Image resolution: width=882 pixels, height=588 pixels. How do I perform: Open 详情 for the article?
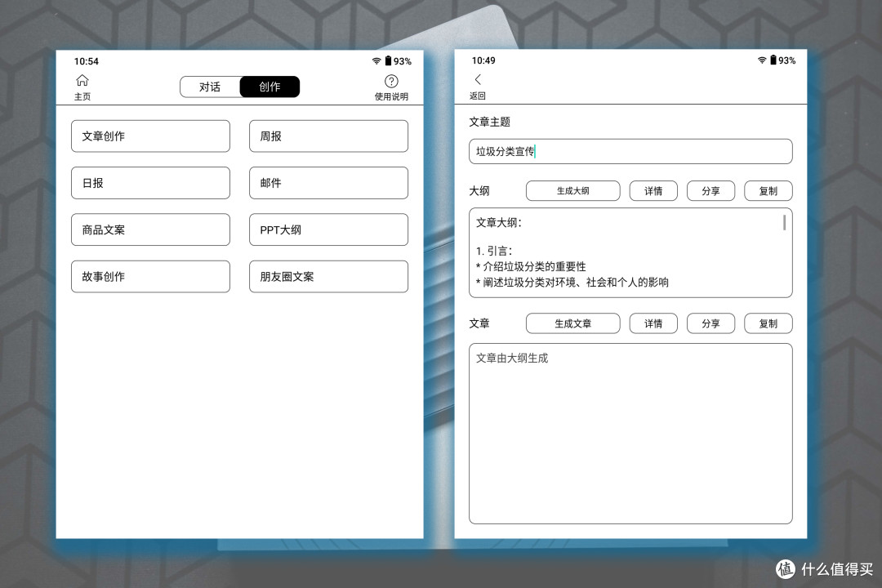[x=653, y=323]
